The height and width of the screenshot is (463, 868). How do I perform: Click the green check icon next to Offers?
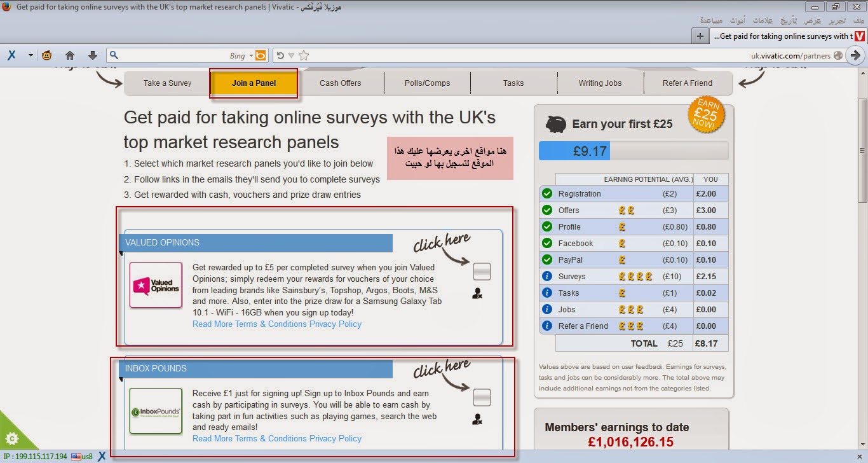546,210
